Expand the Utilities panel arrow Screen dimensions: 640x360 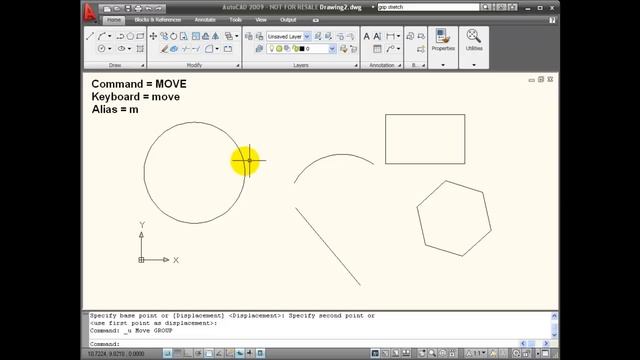click(474, 65)
